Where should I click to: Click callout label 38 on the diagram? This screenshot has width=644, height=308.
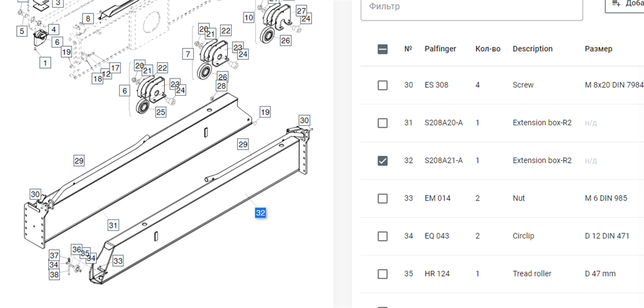[54, 275]
